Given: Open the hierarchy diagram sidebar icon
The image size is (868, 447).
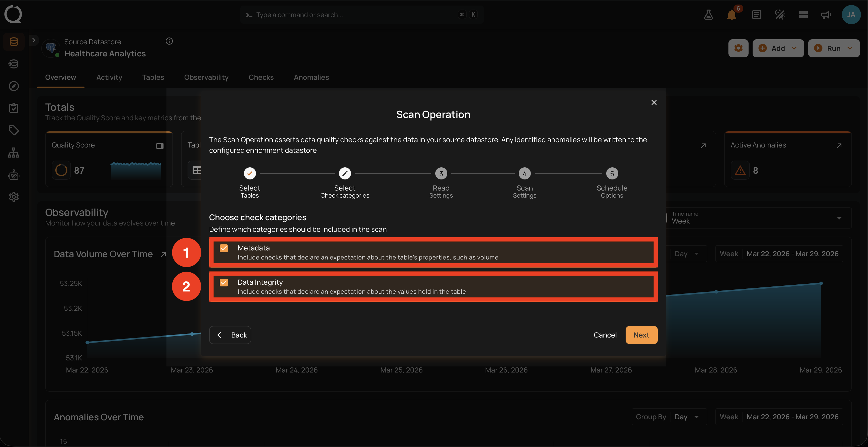Looking at the screenshot, I should pyautogui.click(x=14, y=153).
